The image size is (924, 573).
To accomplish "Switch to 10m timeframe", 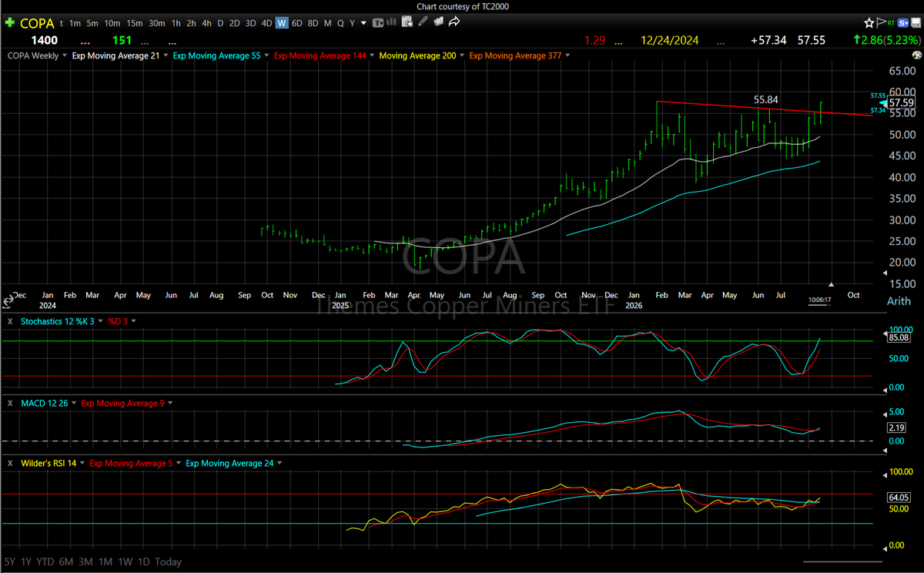I will pos(112,23).
